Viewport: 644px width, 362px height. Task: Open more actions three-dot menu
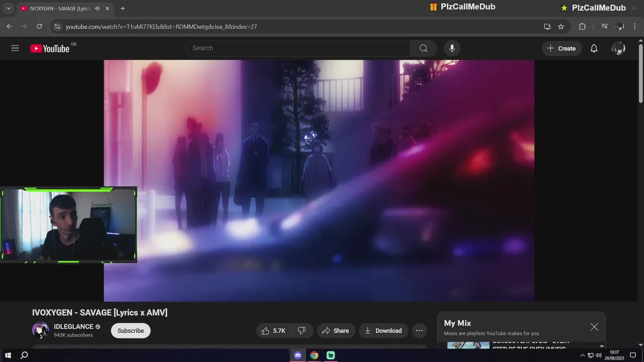(419, 330)
